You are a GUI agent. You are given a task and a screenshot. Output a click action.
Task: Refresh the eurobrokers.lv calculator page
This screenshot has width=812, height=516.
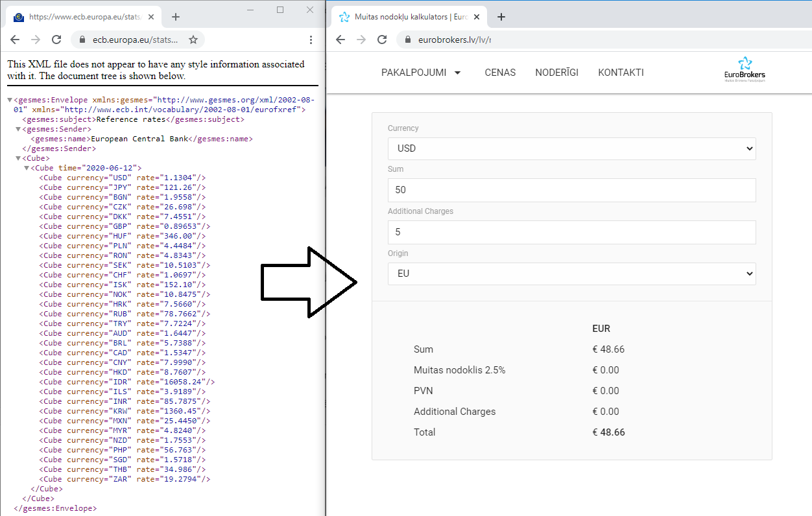(x=382, y=40)
